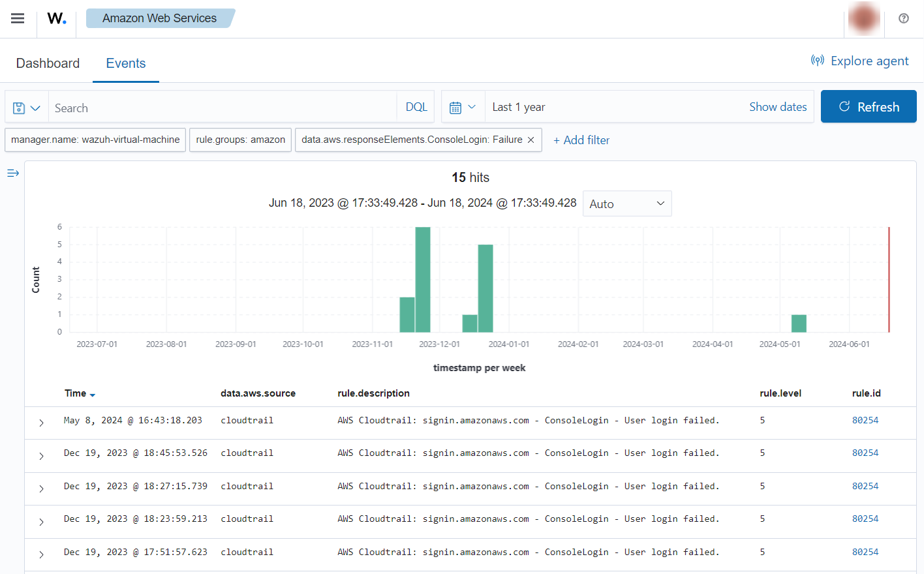Screen dimensions: 924x574
Task: Click the Wazuh logo icon
Action: coord(57,18)
